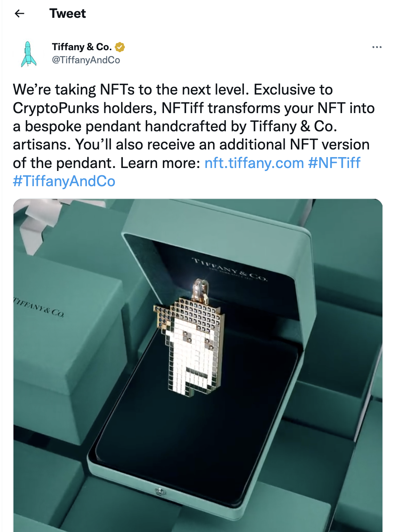Open the tweet's three-dot more options menu
This screenshot has width=393, height=532.
coord(377,47)
